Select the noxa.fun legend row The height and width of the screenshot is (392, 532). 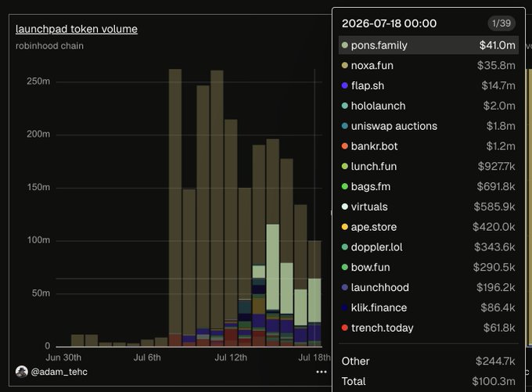pos(429,66)
